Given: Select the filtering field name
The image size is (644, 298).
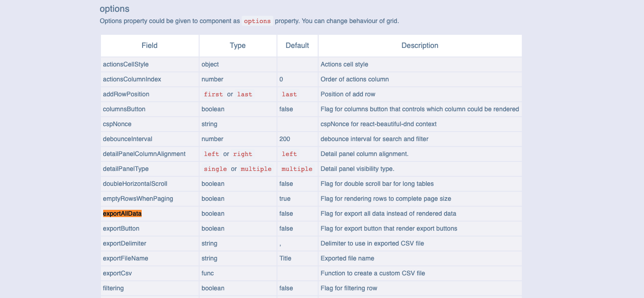Looking at the screenshot, I should pyautogui.click(x=113, y=288).
